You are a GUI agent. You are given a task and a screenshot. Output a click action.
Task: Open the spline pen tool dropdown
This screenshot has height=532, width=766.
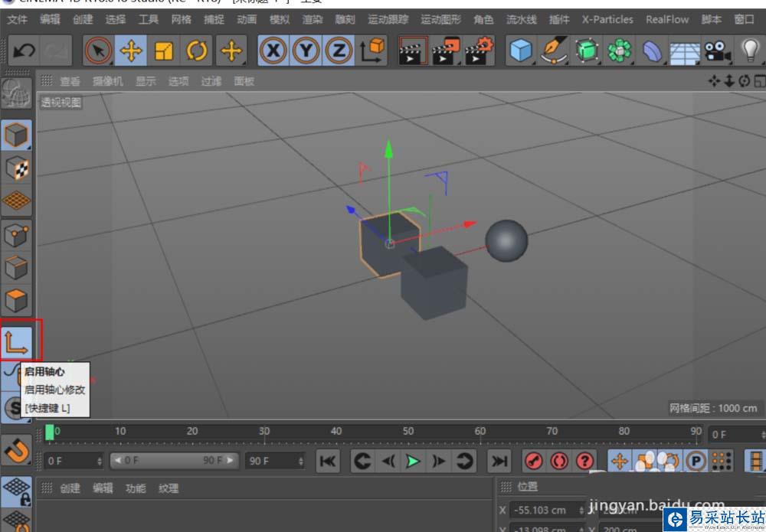coord(554,51)
